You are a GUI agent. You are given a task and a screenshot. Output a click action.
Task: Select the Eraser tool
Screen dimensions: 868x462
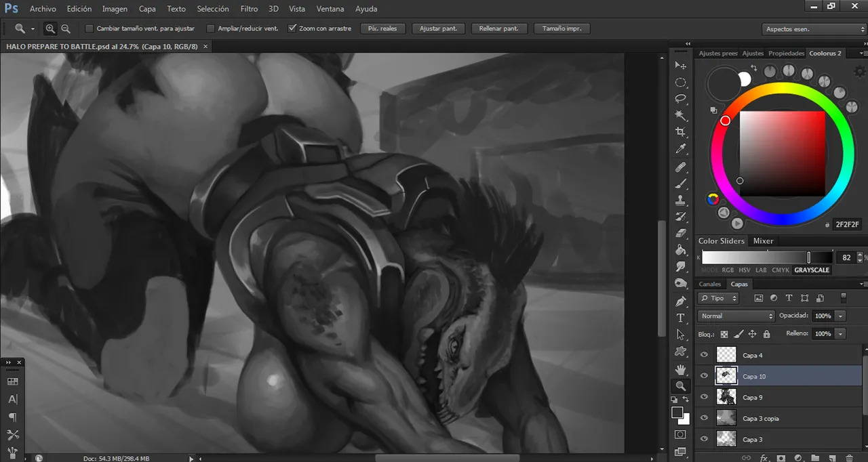(x=681, y=234)
